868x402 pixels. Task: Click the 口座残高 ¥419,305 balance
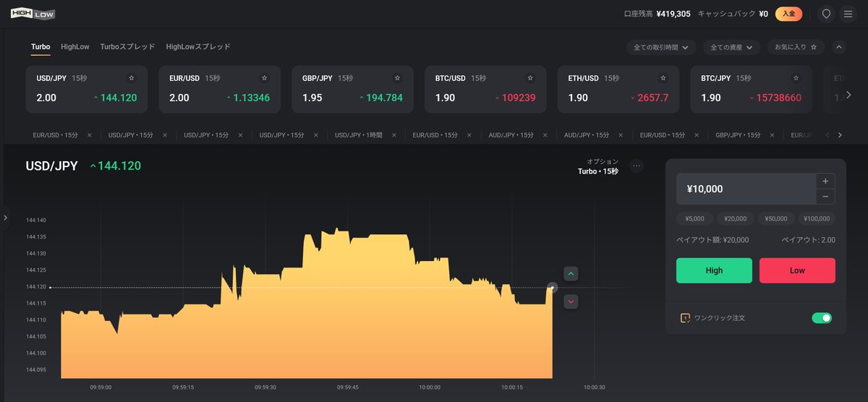[657, 14]
